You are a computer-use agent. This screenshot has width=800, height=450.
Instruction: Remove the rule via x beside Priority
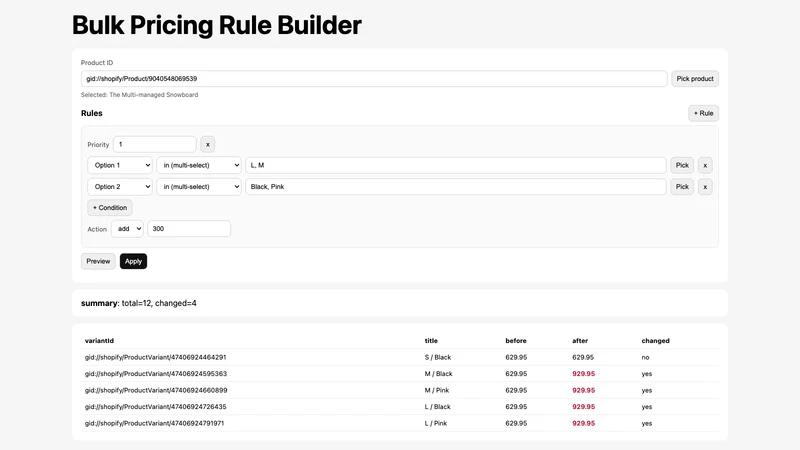tap(208, 144)
